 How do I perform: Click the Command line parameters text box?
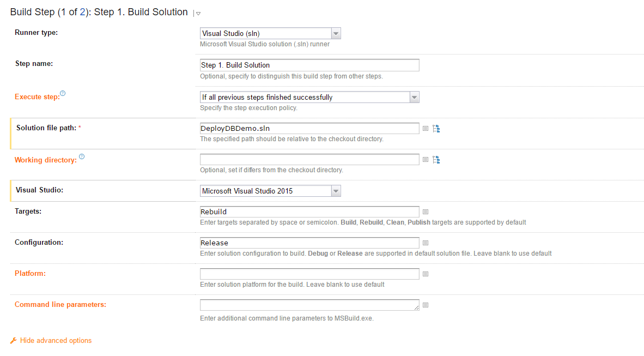(x=309, y=305)
